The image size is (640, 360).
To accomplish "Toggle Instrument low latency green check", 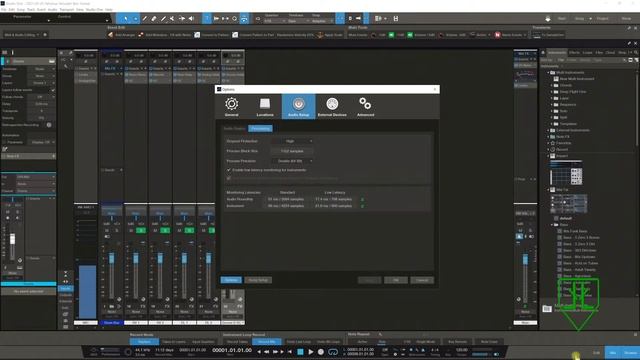I will coord(362,206).
